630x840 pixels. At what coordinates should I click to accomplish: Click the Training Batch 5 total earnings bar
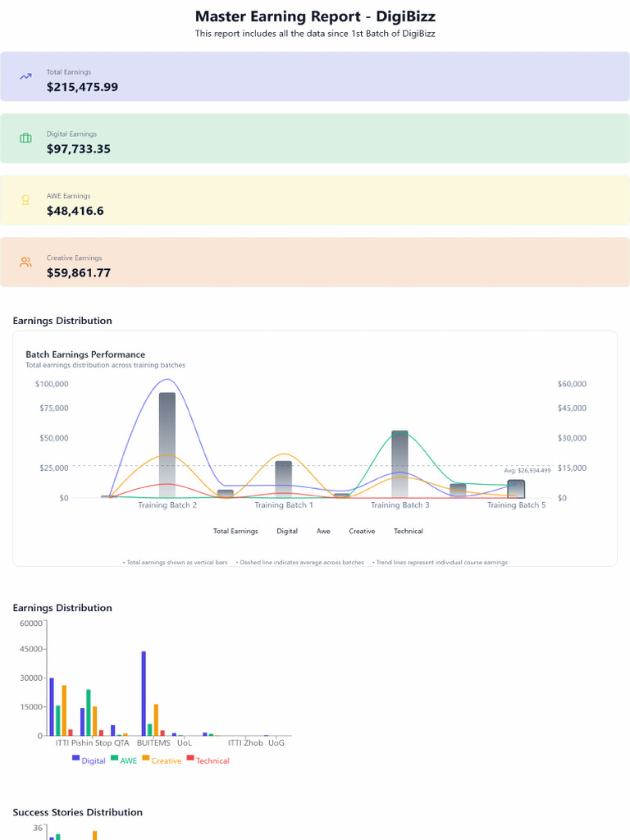[516, 489]
